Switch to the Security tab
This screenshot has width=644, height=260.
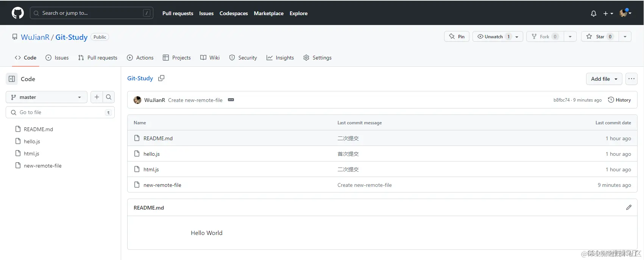[243, 58]
